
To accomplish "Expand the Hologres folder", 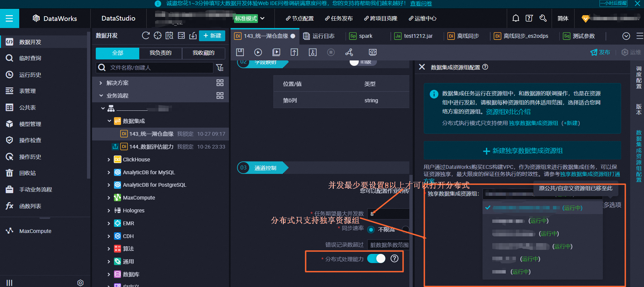I will click(x=109, y=210).
